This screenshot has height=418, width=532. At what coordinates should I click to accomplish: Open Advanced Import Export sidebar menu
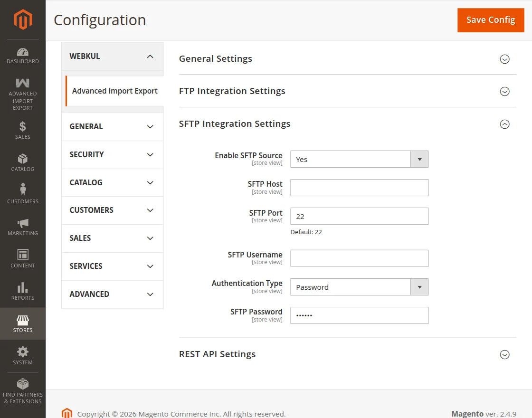(x=23, y=95)
